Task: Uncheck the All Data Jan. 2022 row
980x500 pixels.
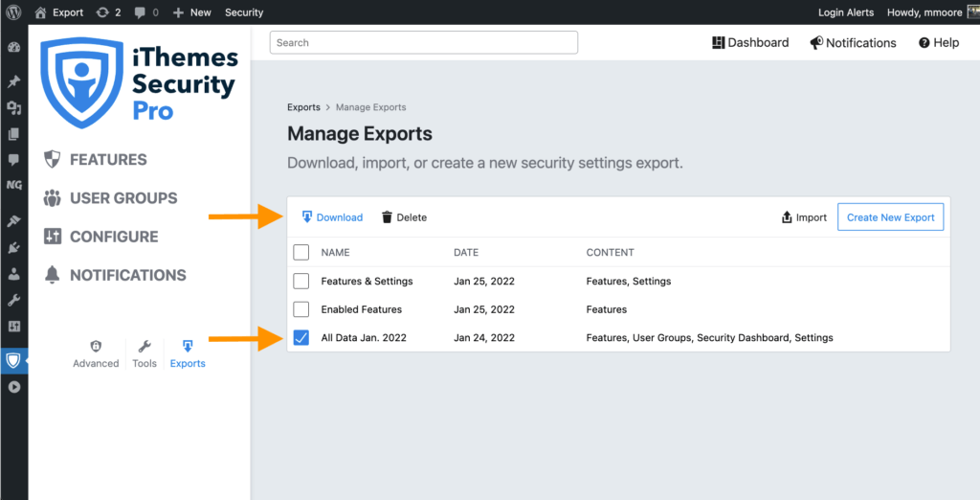Action: coord(301,337)
